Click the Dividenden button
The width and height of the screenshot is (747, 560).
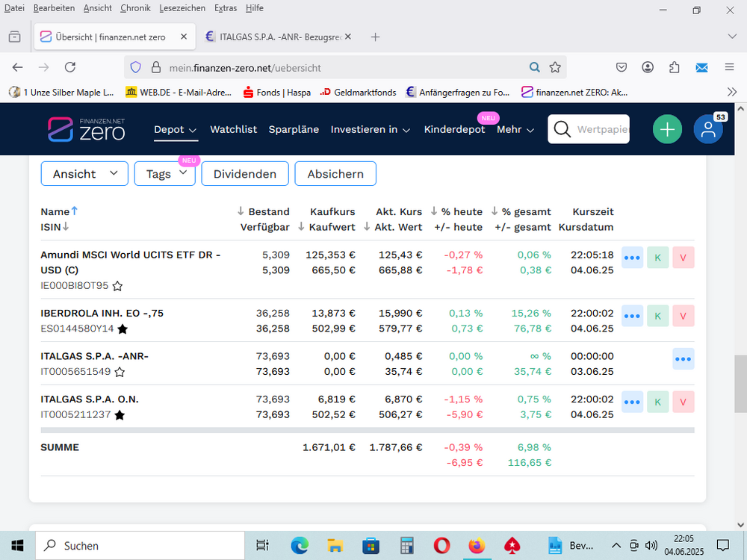(245, 174)
